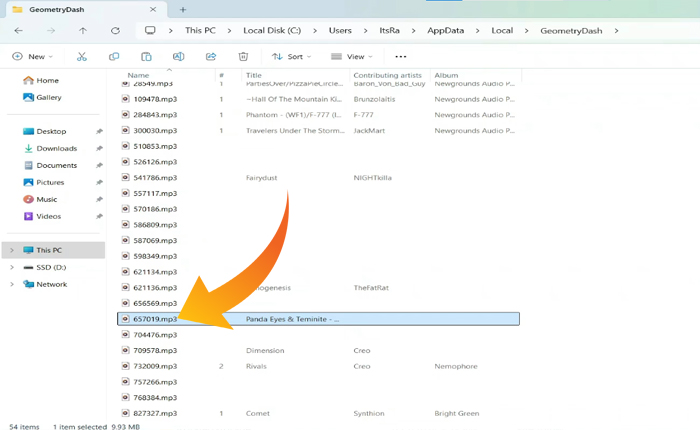Open the Sort dropdown menu

[292, 57]
